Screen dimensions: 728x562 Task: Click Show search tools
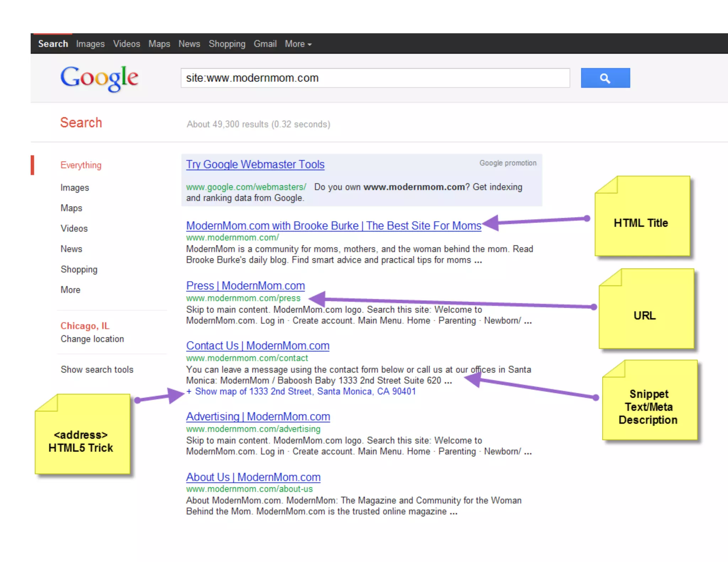coord(97,370)
